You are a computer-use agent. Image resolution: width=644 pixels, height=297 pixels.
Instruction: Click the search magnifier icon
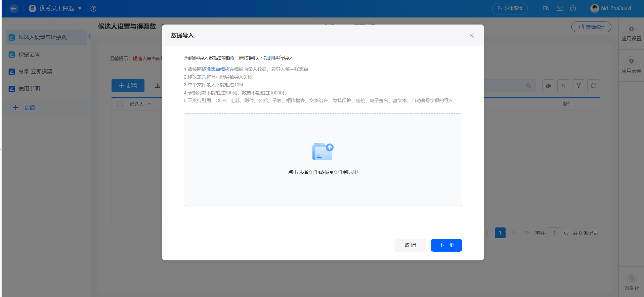click(x=528, y=86)
